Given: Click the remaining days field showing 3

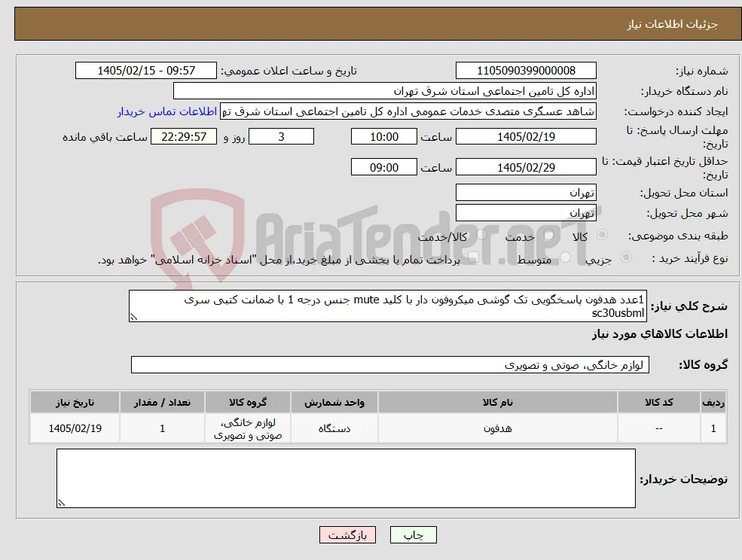Looking at the screenshot, I should (281, 137).
